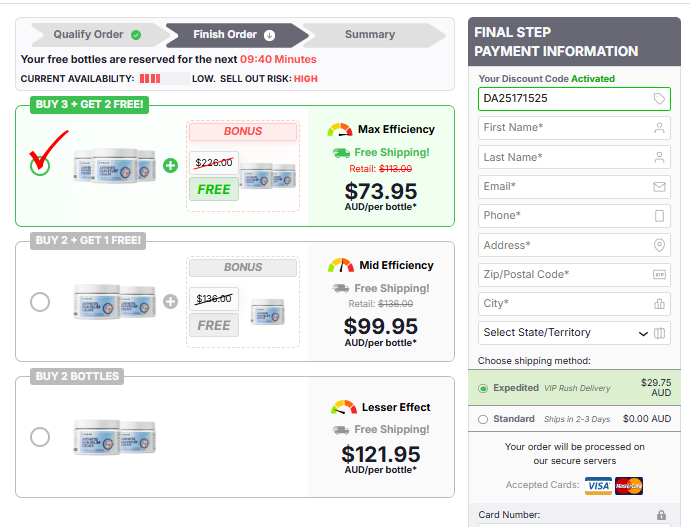Open the Summary step tab

coord(370,35)
